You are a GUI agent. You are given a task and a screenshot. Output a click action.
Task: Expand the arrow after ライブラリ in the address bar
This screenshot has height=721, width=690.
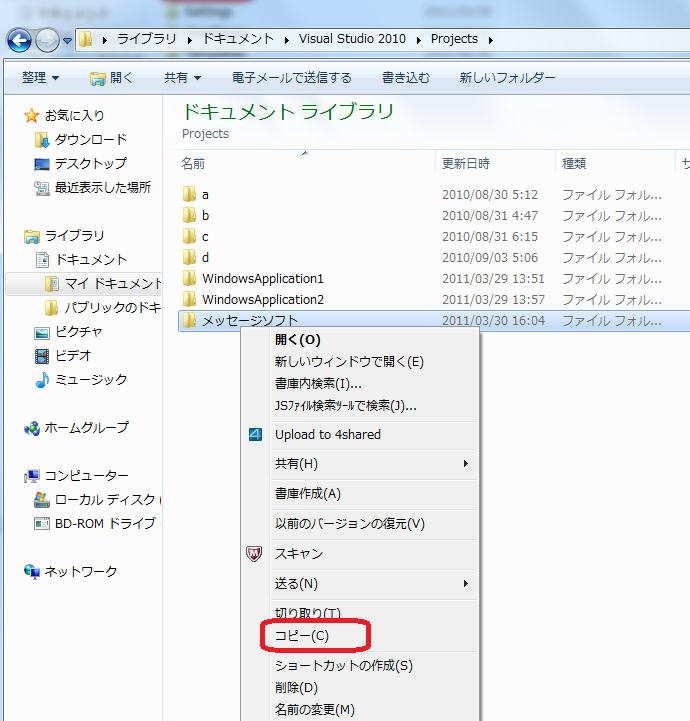(189, 40)
